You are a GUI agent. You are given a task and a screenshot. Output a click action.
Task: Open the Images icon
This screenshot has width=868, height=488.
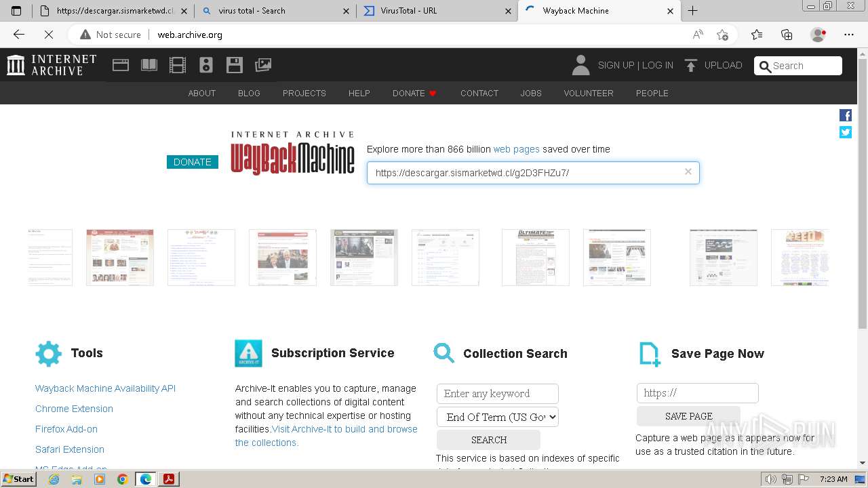coord(263,65)
